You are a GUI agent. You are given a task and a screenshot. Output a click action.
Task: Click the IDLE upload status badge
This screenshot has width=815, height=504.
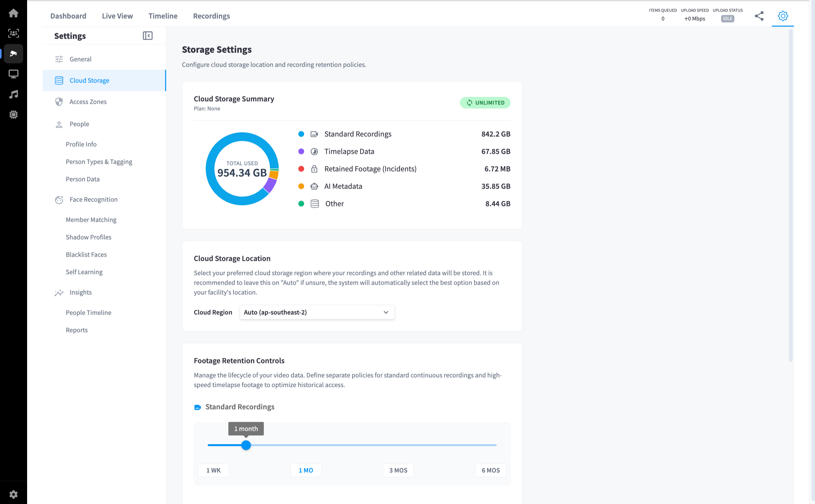[x=727, y=19]
